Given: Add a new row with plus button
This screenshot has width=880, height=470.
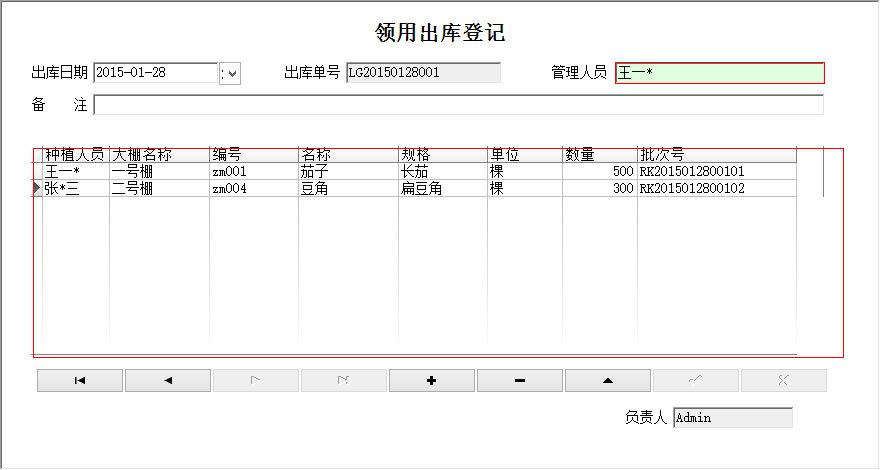Looking at the screenshot, I should [x=432, y=381].
